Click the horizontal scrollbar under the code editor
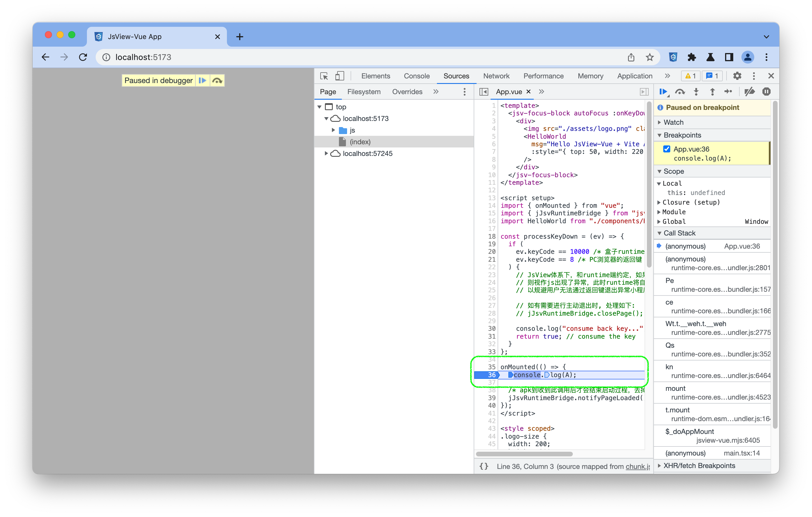 coord(524,454)
